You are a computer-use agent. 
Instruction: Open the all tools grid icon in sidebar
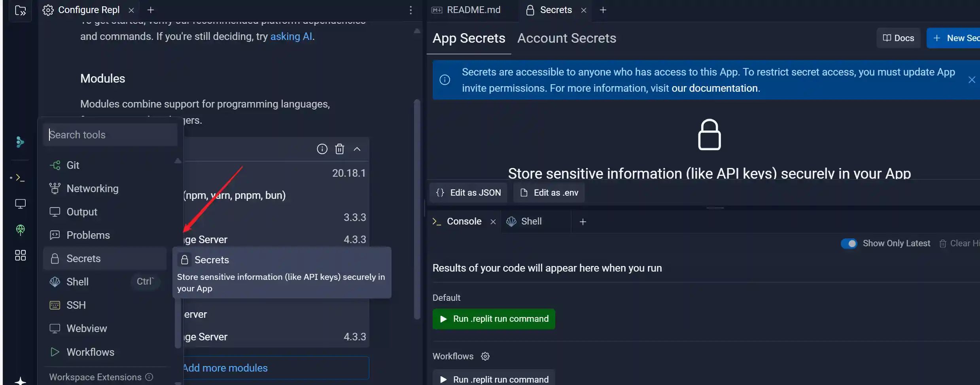20,255
